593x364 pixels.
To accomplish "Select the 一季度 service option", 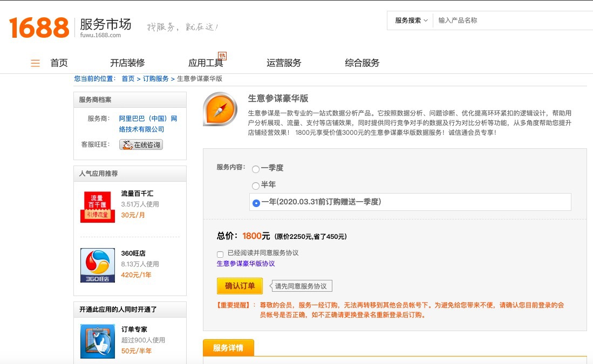I will click(256, 169).
